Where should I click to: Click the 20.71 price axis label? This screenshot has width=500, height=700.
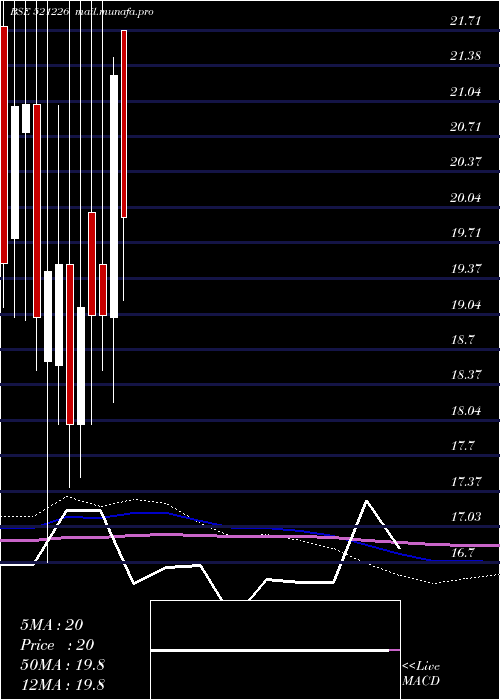[466, 127]
